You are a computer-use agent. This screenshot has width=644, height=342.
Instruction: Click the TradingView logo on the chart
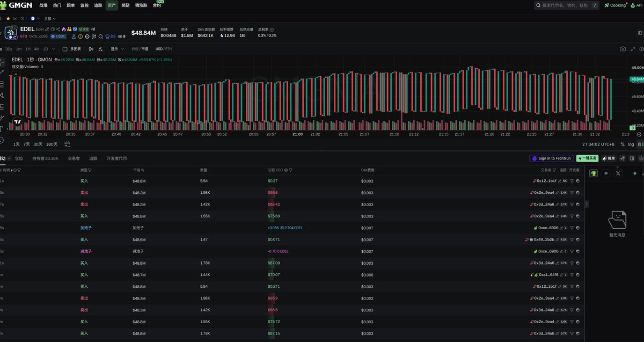[17, 121]
